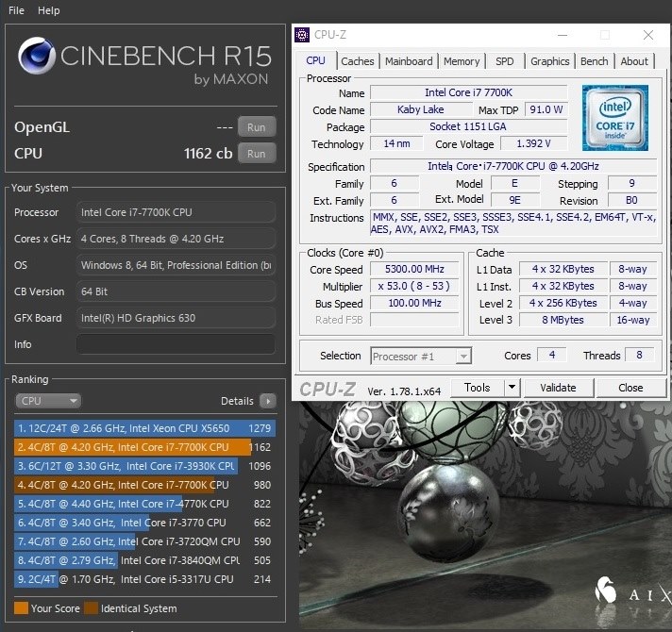
Task: Close the CPU-Z window
Action: click(648, 35)
